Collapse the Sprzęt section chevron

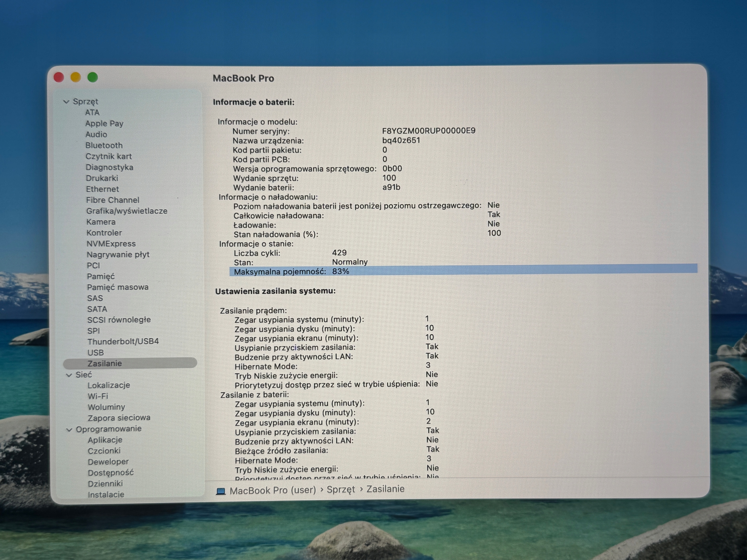click(x=66, y=101)
